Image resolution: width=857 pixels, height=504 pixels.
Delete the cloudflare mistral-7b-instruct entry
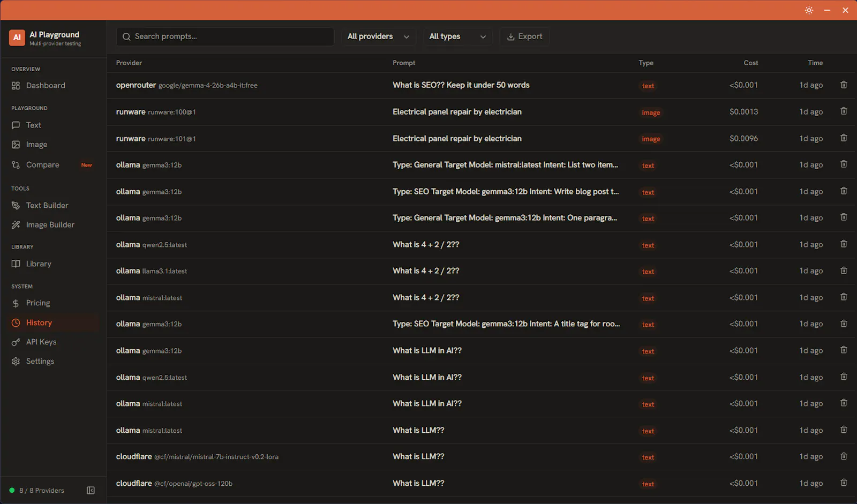[844, 456]
